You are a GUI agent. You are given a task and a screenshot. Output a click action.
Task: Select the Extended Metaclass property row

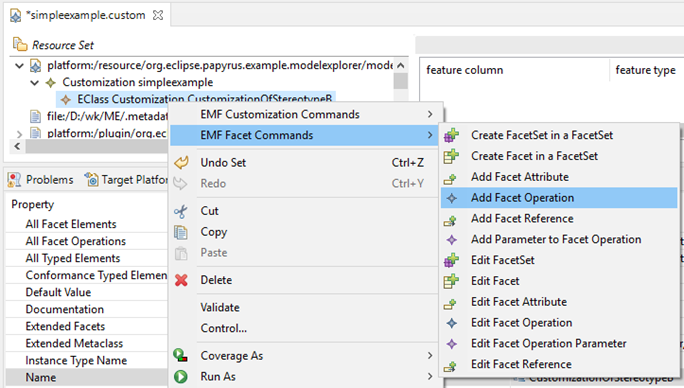(86, 343)
